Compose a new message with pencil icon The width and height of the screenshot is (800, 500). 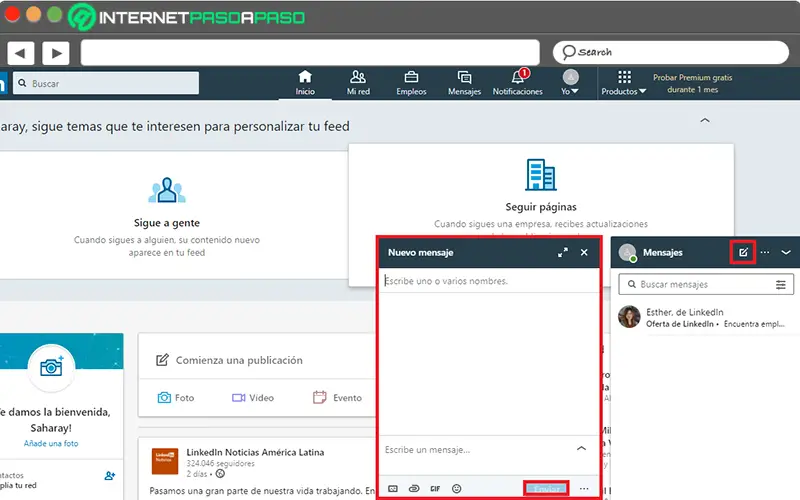tap(743, 252)
